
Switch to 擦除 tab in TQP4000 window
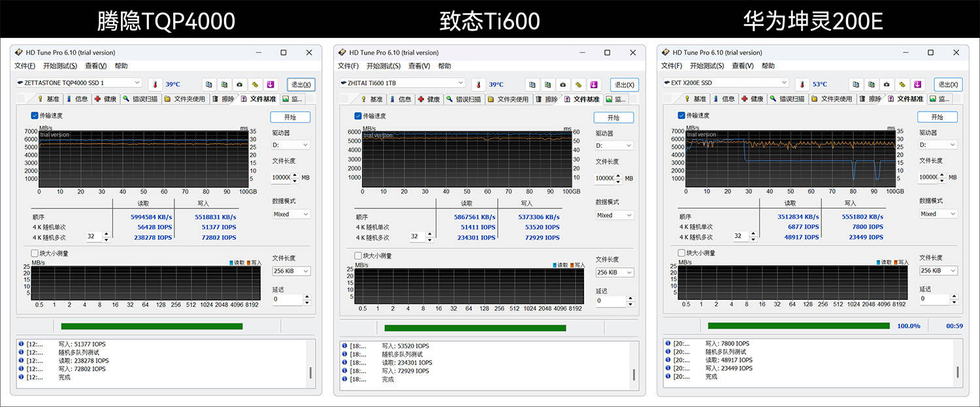pyautogui.click(x=223, y=99)
